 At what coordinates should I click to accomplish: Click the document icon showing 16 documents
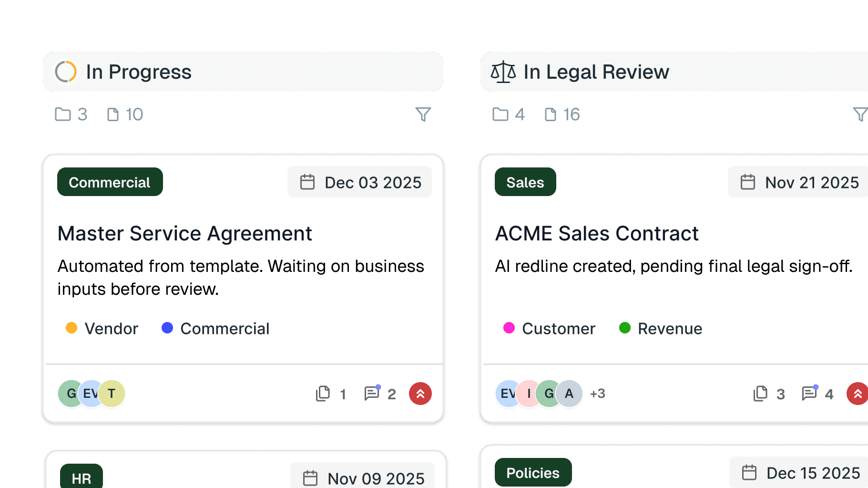coord(551,114)
